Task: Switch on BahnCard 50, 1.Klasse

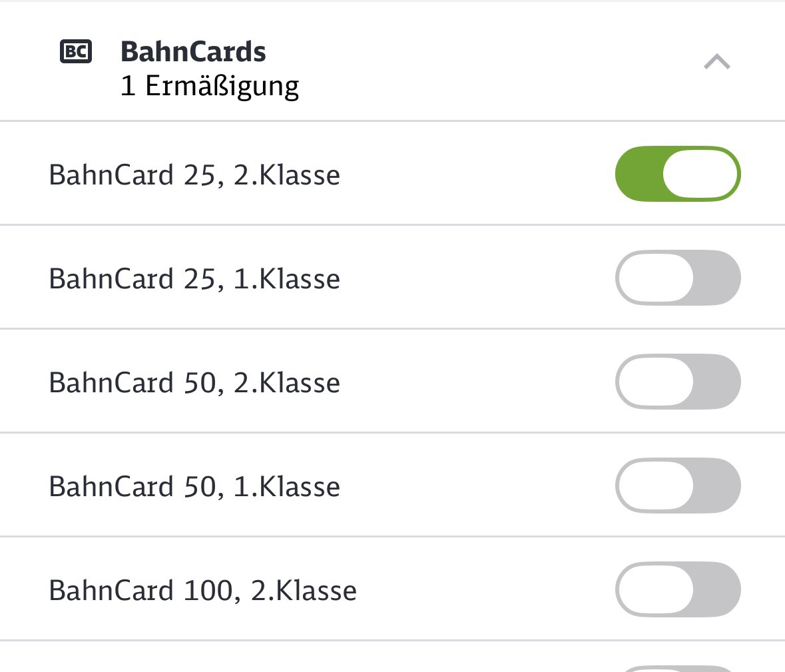Action: pos(678,486)
